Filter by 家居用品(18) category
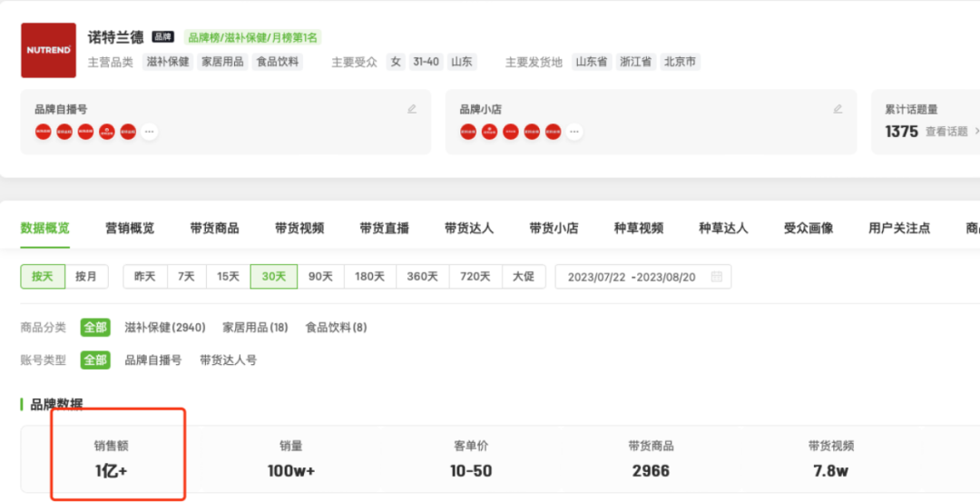Viewport: 980px width, 502px height. pyautogui.click(x=255, y=328)
